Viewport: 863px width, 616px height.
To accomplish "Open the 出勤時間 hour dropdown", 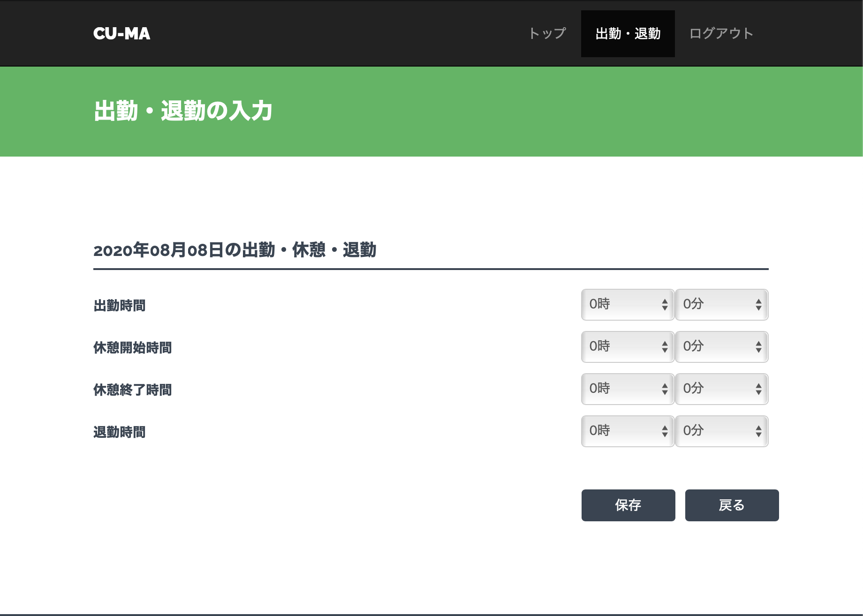I will [x=627, y=305].
